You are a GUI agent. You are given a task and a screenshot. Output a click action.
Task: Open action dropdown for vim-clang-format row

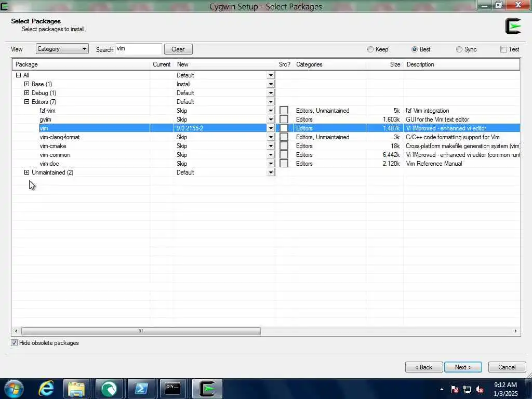270,137
